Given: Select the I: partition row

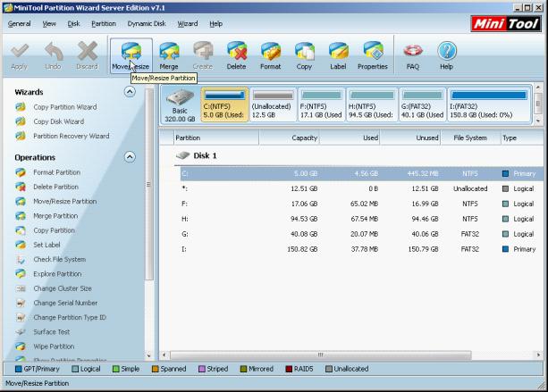Looking at the screenshot, I should click(362, 249).
